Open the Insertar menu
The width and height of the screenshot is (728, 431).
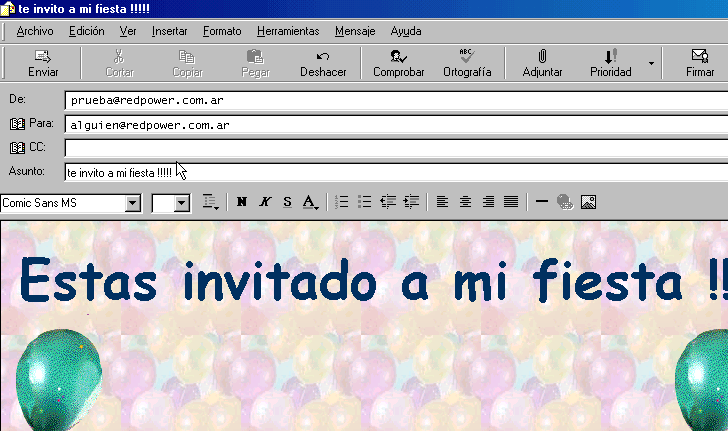coord(169,31)
